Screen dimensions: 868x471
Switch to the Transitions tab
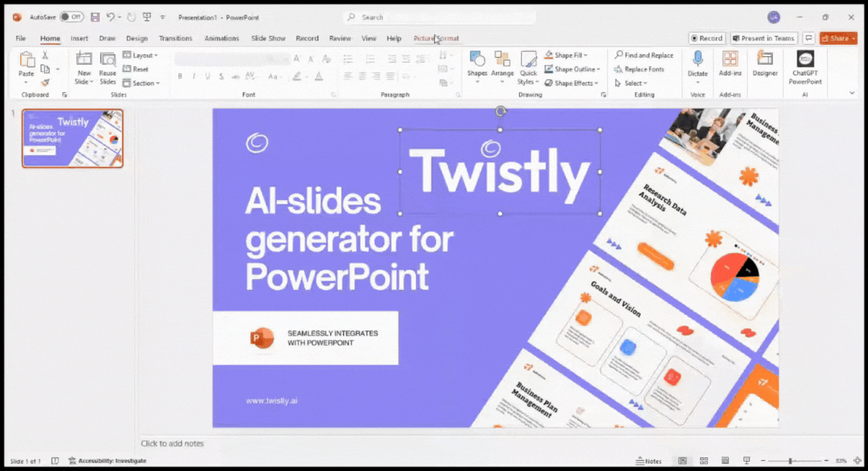(x=176, y=38)
